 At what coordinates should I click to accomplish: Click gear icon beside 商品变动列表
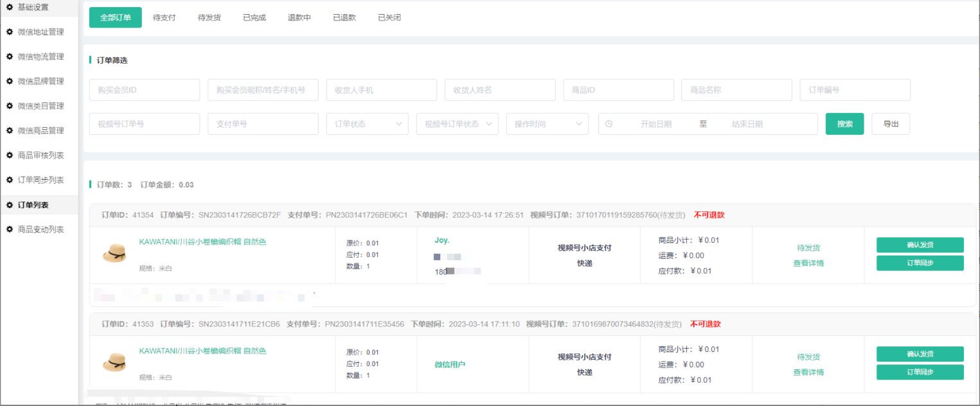click(10, 229)
